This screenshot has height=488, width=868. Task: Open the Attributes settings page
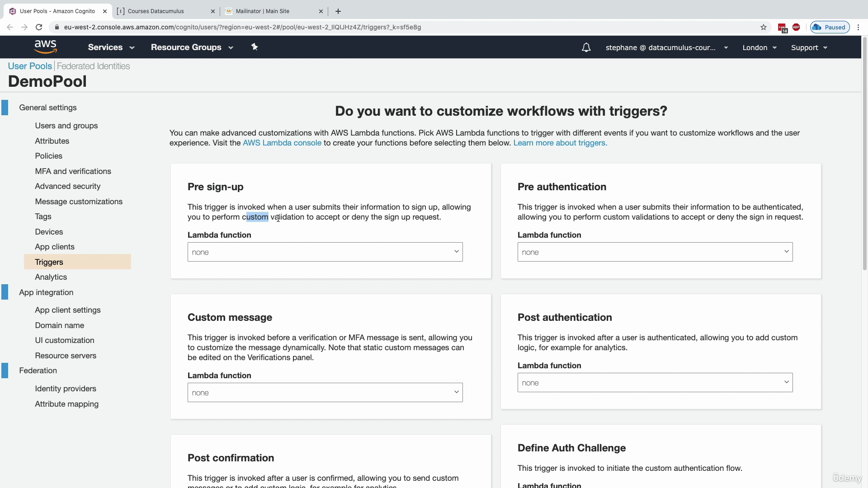52,141
